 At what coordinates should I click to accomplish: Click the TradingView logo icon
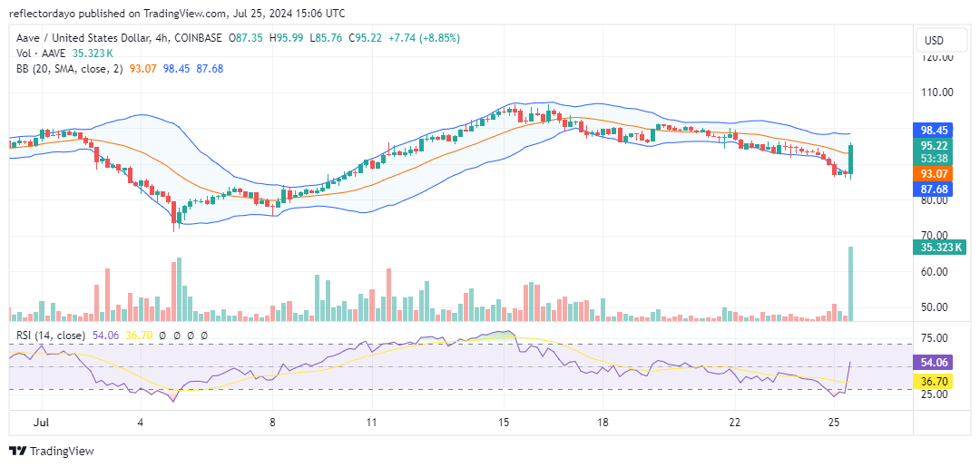[17, 451]
